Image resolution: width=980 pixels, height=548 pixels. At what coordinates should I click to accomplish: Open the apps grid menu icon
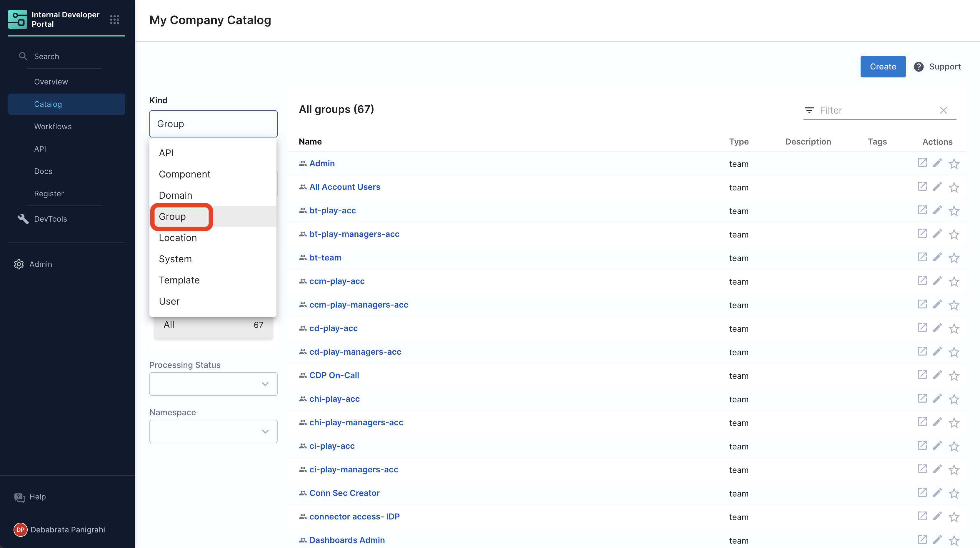114,19
